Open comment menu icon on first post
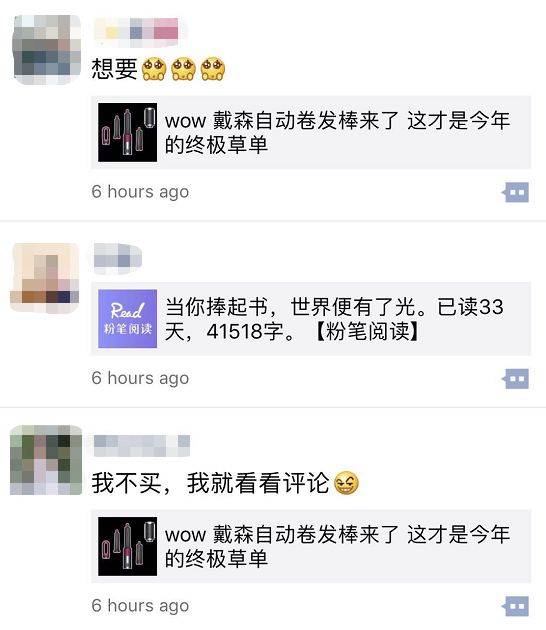The image size is (546, 630). 516,192
